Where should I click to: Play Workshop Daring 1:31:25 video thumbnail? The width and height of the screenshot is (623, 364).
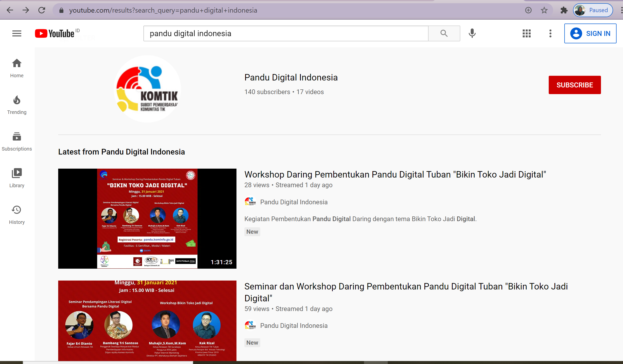(147, 218)
